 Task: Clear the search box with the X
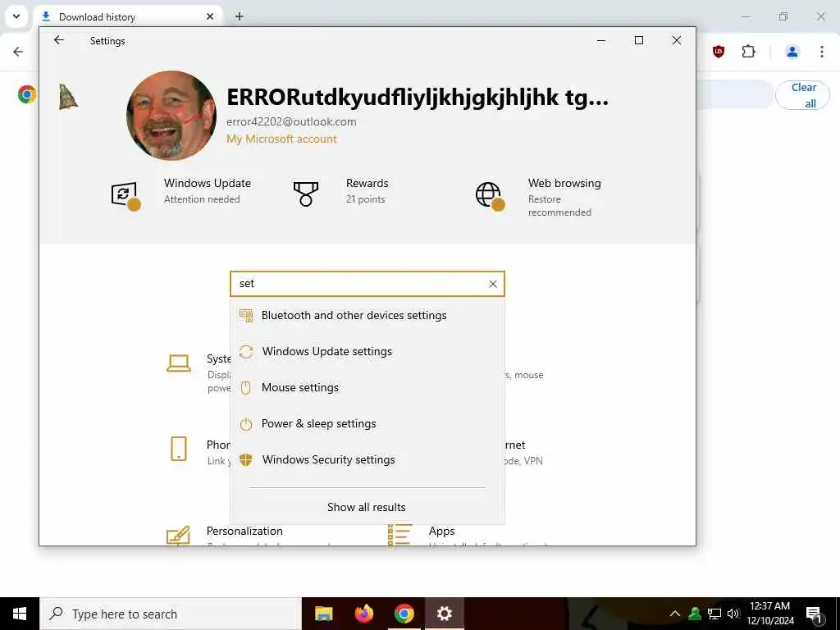493,284
